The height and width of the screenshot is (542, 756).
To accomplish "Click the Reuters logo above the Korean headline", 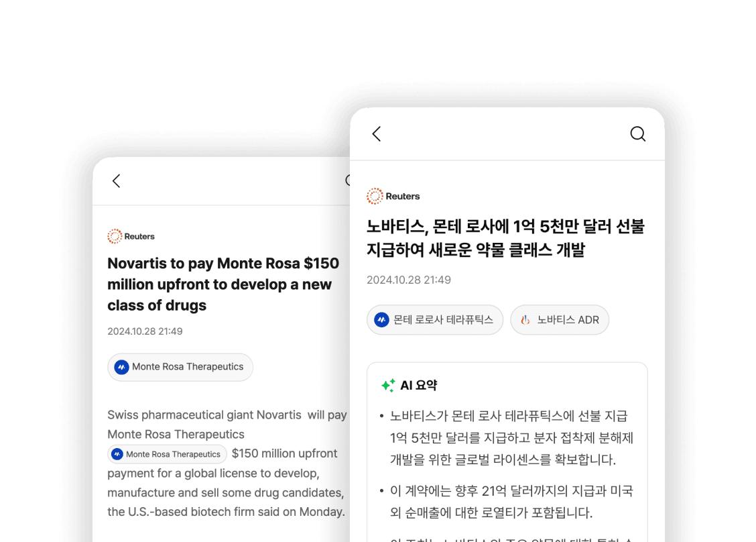I will pos(393,197).
